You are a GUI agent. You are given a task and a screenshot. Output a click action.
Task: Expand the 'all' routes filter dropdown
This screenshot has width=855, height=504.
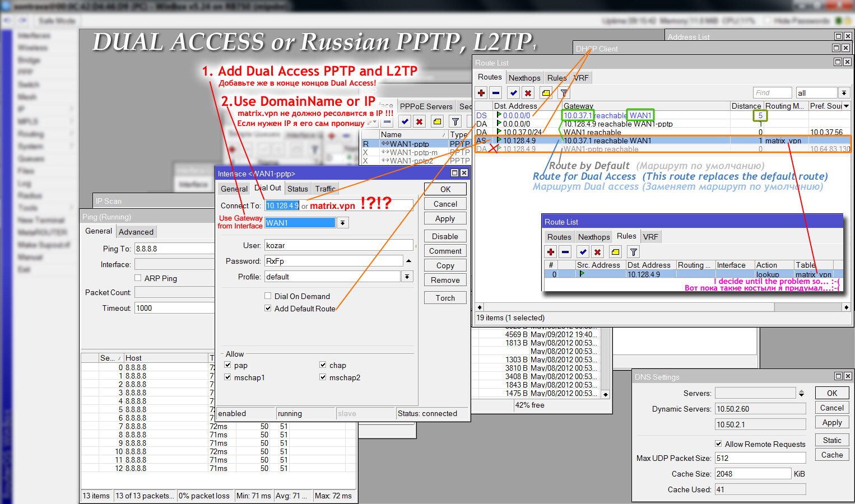(x=845, y=92)
